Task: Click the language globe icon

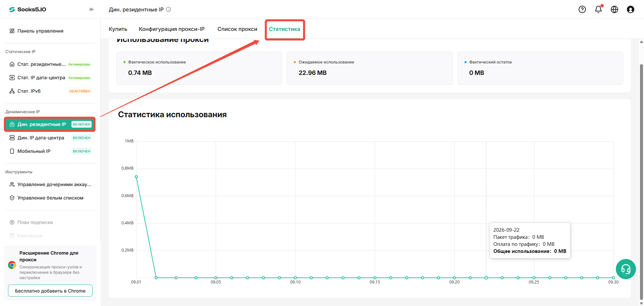Action: [x=614, y=9]
